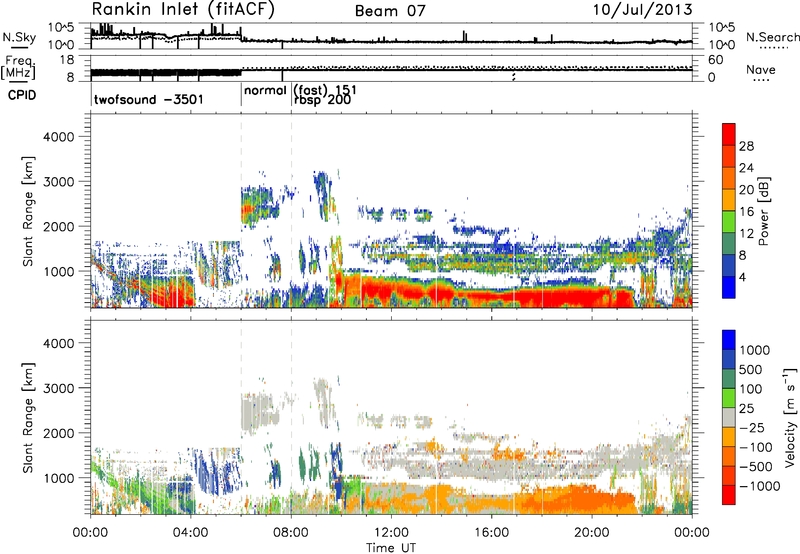The height and width of the screenshot is (554, 800).
Task: Click the '4000' tick on the power panel
Action: pos(58,137)
